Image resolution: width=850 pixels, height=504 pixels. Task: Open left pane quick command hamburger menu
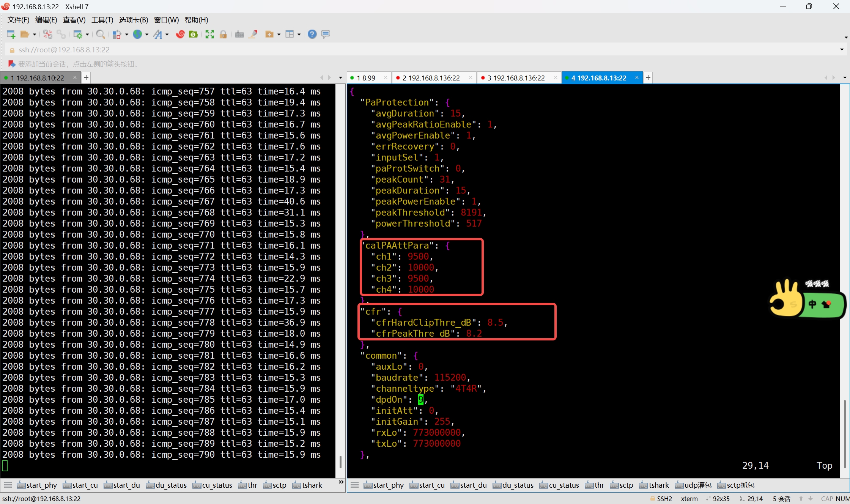8,485
